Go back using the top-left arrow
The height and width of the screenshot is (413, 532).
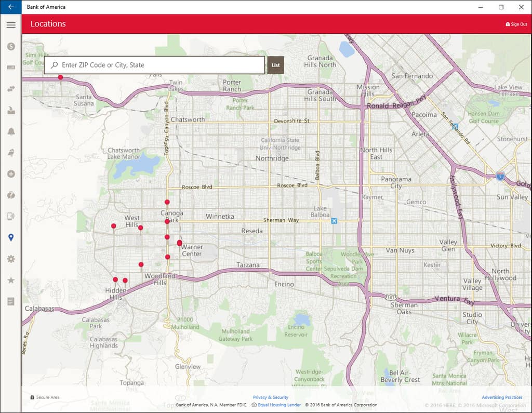point(11,7)
